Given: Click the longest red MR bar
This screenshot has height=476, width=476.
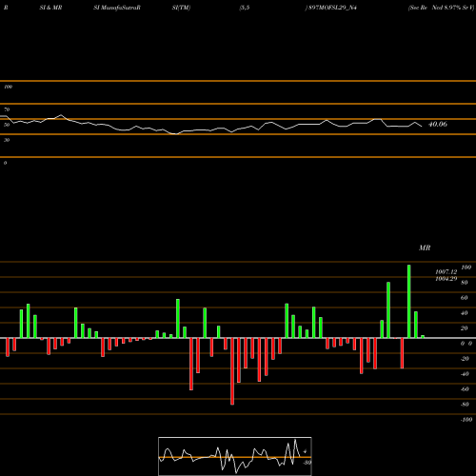Looking at the screenshot, I should coord(232,371).
